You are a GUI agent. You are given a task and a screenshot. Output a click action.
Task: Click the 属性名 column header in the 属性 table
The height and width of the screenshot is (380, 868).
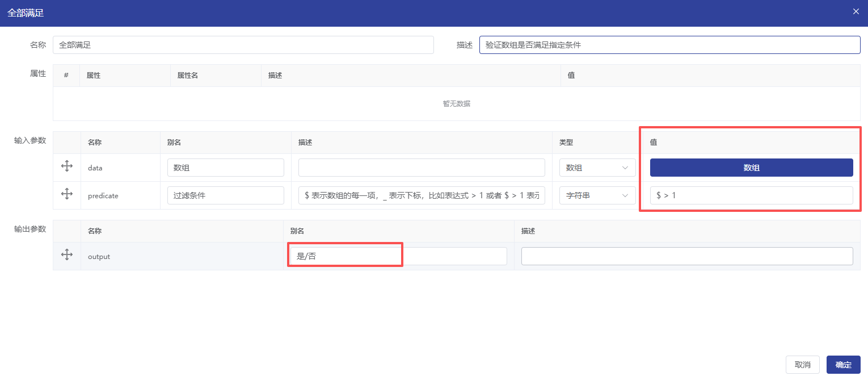pyautogui.click(x=188, y=76)
